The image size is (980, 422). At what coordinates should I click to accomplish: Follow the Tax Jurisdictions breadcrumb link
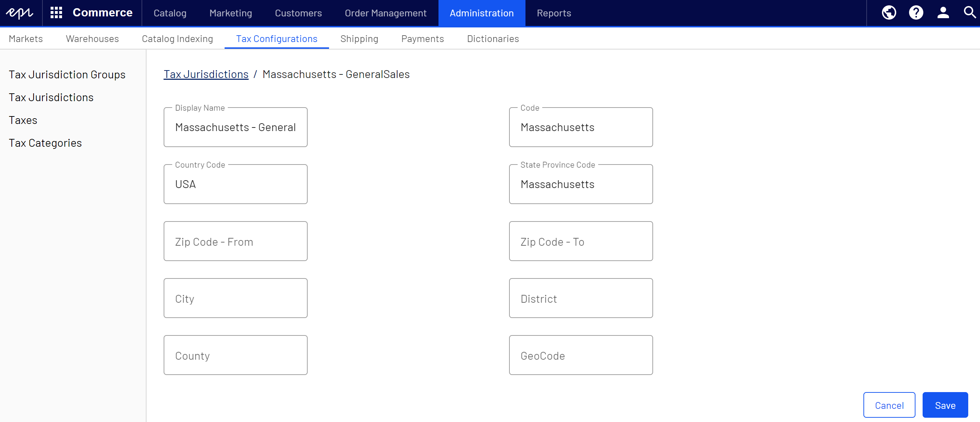point(206,74)
